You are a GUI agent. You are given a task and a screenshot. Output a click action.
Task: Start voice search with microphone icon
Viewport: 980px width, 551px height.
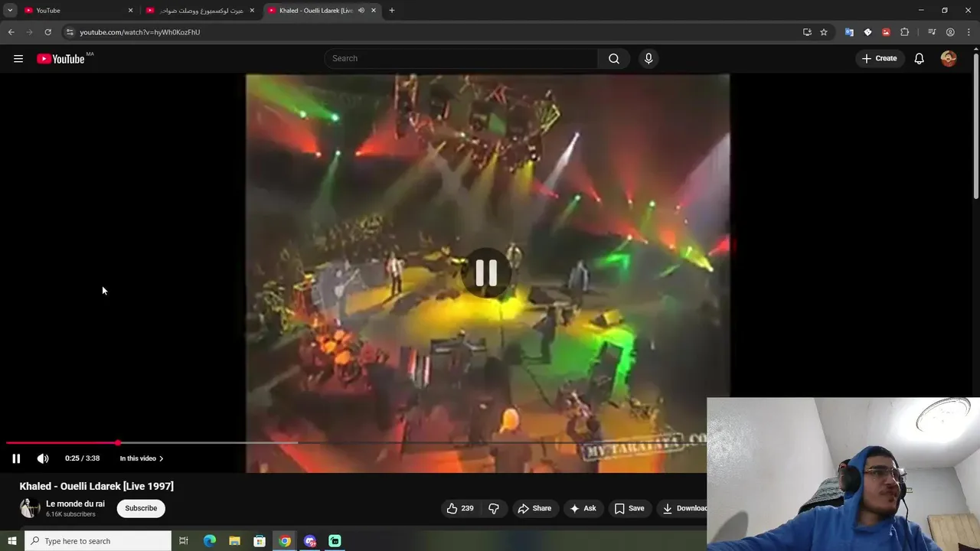pos(648,59)
